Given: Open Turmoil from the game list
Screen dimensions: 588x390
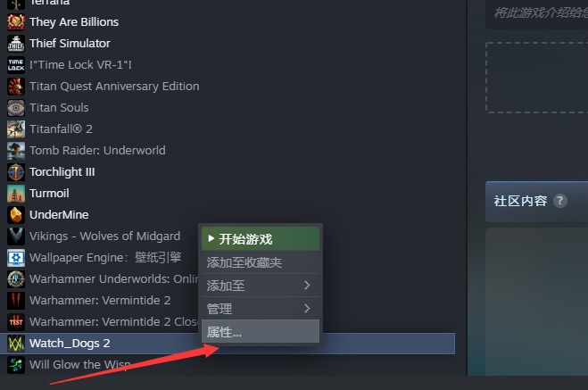Looking at the screenshot, I should click(49, 193).
